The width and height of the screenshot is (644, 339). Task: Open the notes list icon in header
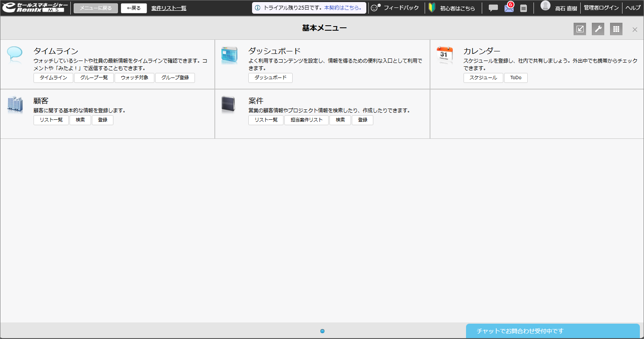[524, 8]
